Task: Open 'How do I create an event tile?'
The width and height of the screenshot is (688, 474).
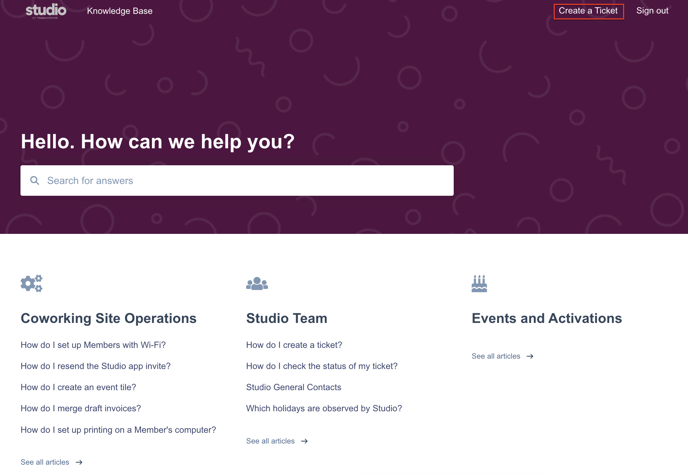Action: tap(78, 387)
